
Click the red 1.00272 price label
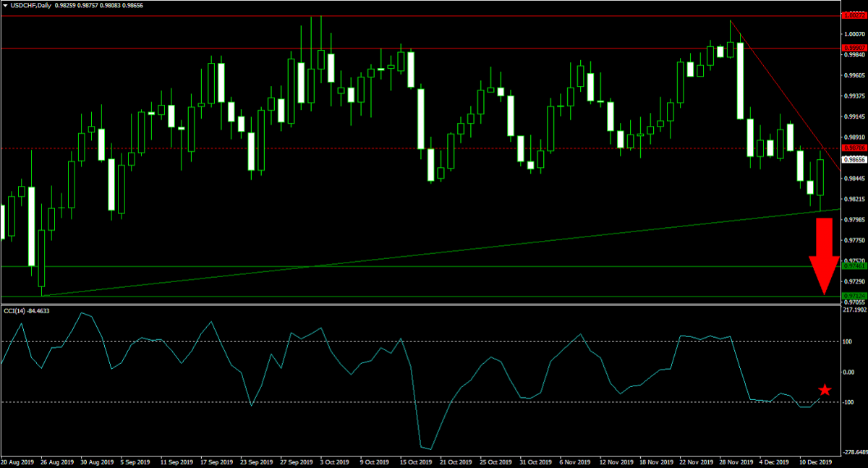[854, 15]
